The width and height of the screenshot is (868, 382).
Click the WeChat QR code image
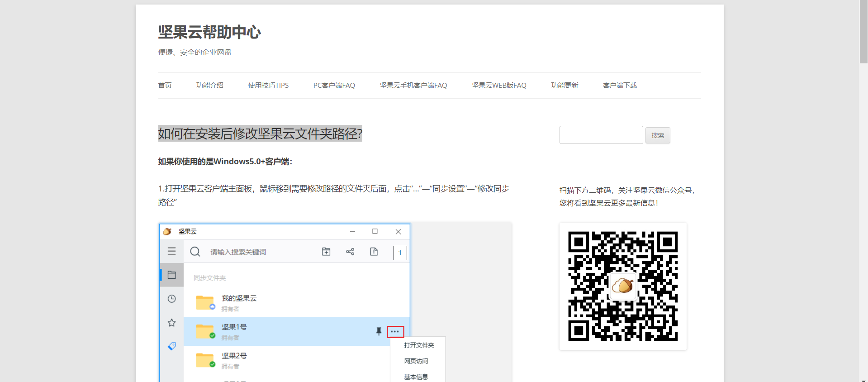point(623,286)
